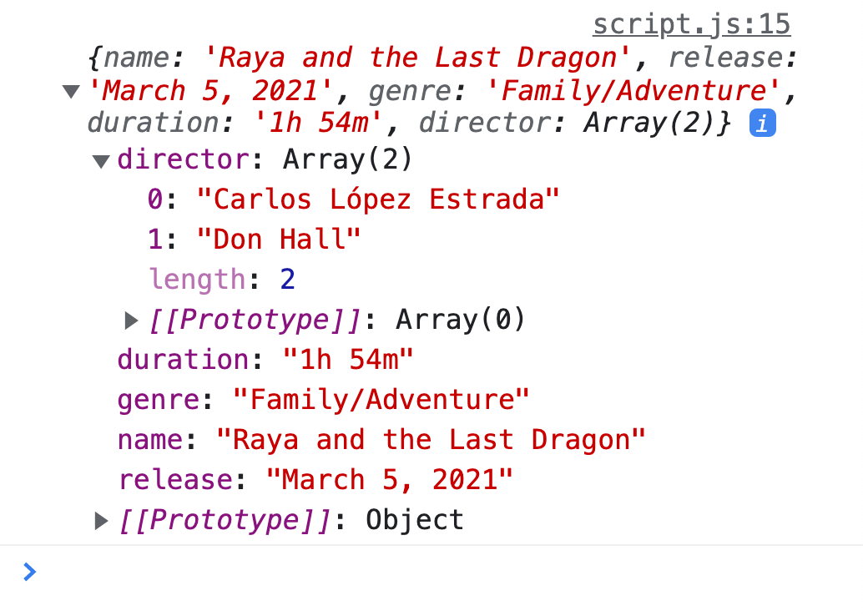This screenshot has height=616, width=863.
Task: Open the script.js:15 source link
Action: 691,24
